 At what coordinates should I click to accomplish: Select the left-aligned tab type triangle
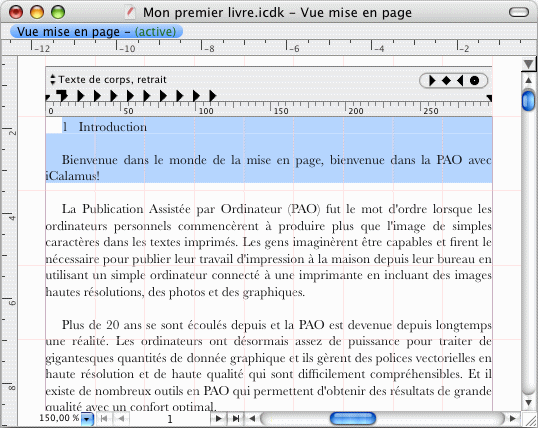[432, 81]
